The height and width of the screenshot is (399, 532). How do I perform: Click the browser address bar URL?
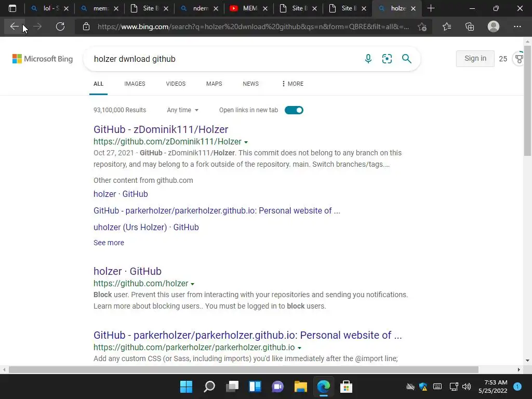[x=253, y=26]
